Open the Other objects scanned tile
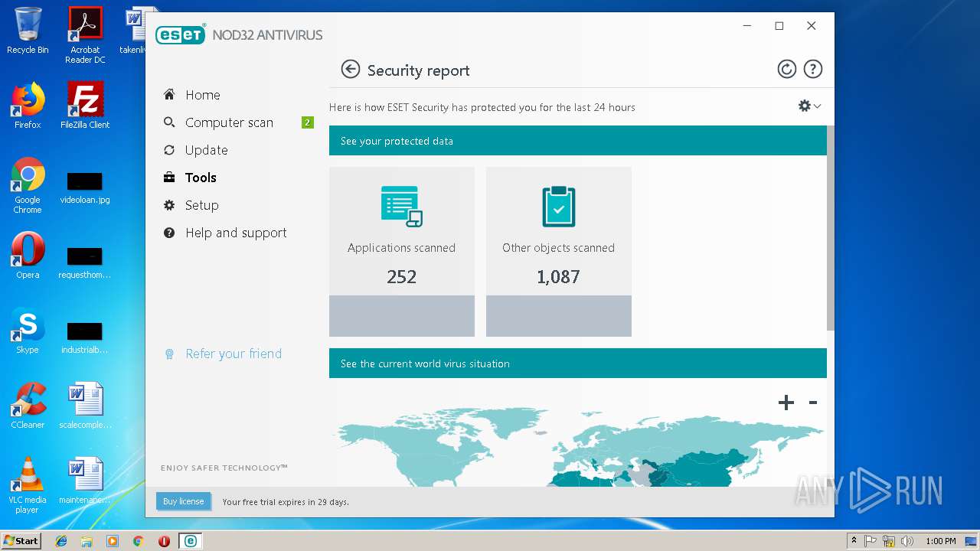 559,252
